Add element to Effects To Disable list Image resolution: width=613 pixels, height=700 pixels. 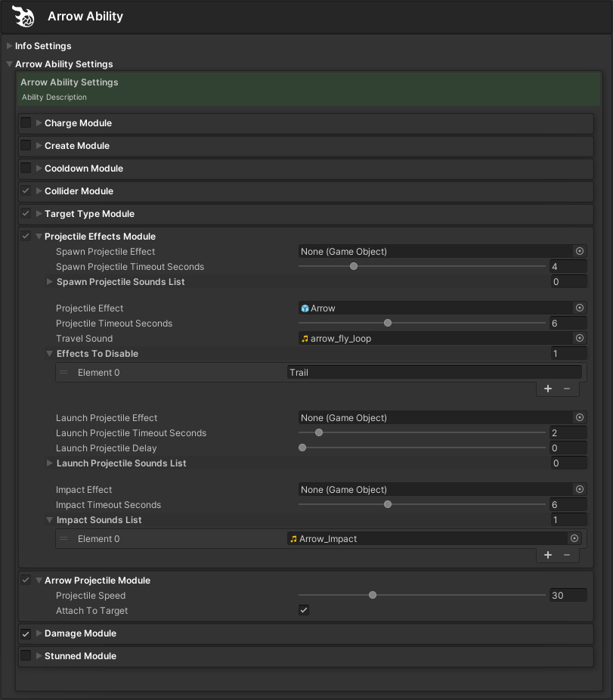(548, 389)
